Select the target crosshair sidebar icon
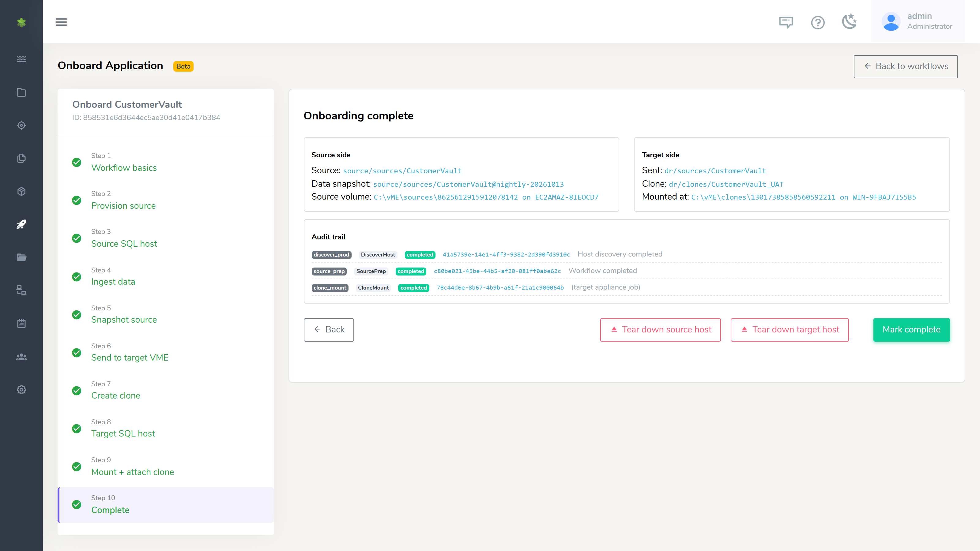The height and width of the screenshot is (551, 980). (x=21, y=125)
